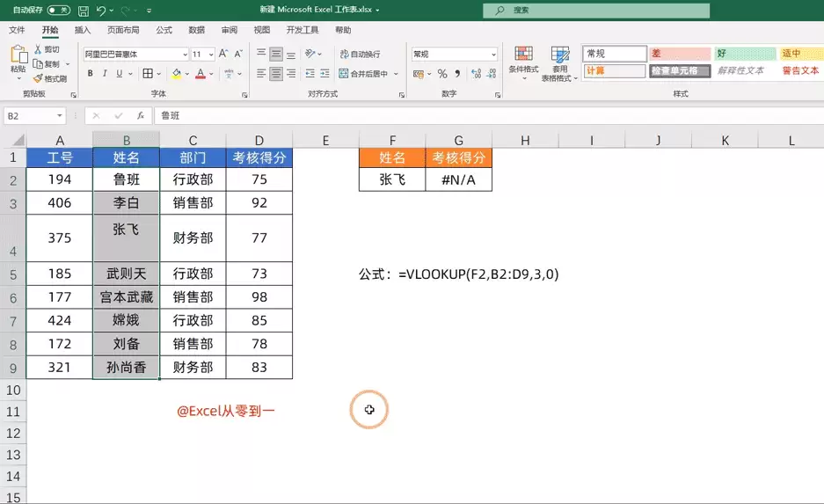Screen dimensions: 824x504
Task: Click the text orientation icon
Action: point(310,54)
